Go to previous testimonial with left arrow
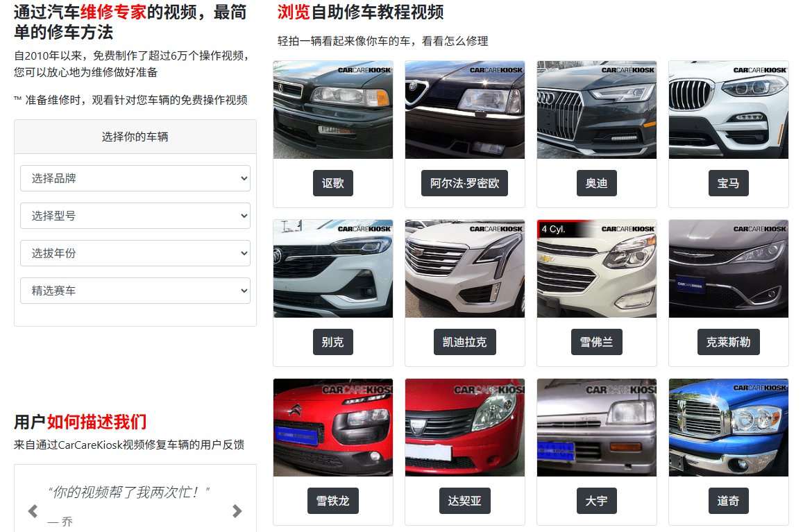Viewport: 812px width, 532px height. click(33, 511)
